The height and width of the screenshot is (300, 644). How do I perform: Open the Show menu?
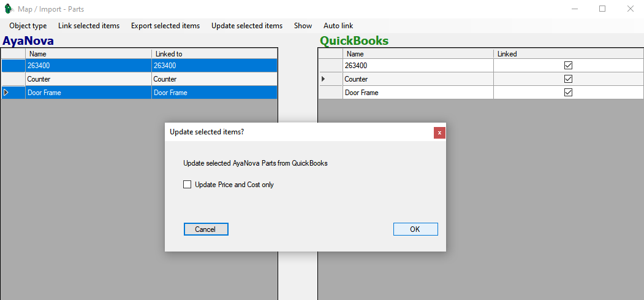coord(303,26)
